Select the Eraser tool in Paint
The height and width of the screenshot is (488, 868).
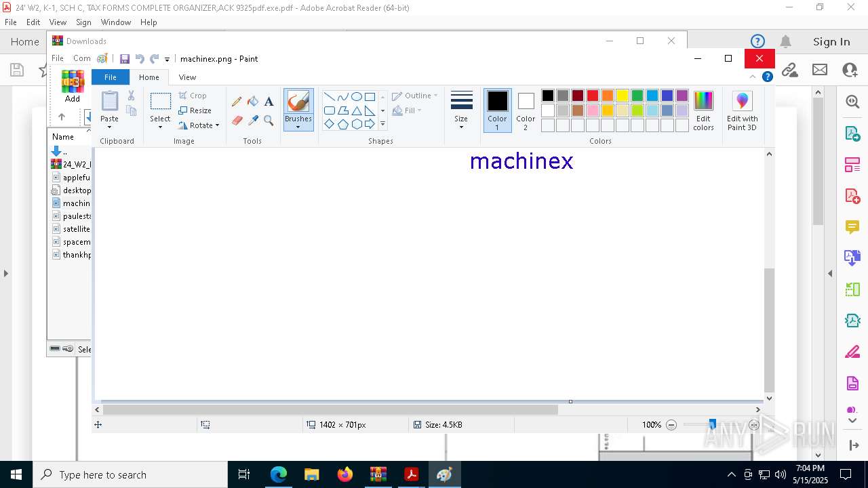237,121
